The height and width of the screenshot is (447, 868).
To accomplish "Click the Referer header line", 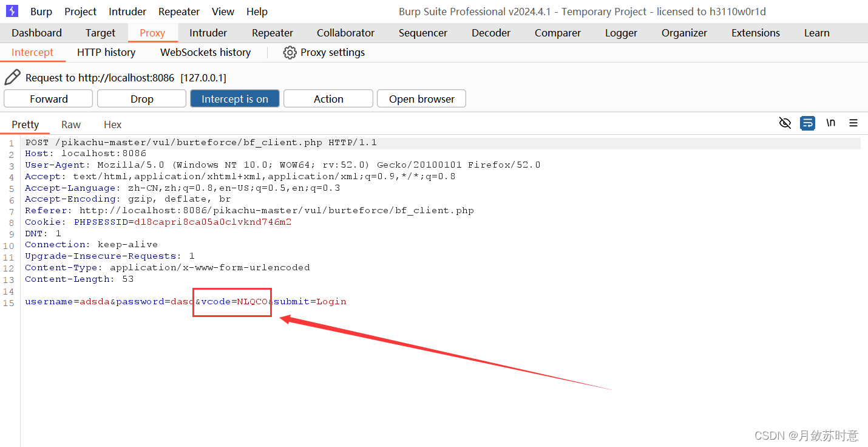I will [x=249, y=210].
